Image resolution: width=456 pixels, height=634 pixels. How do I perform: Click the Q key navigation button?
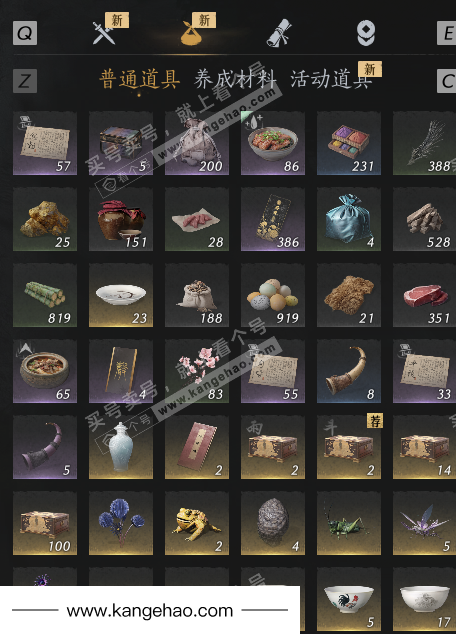click(x=25, y=33)
